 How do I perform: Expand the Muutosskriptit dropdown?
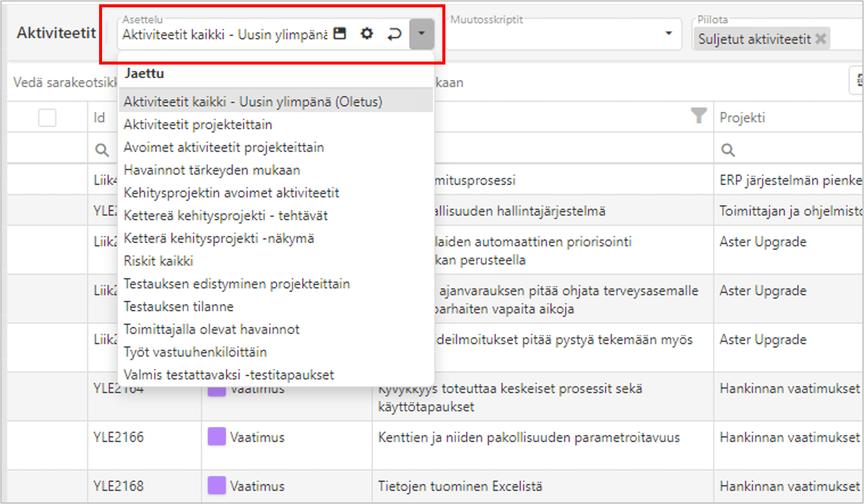pos(668,34)
